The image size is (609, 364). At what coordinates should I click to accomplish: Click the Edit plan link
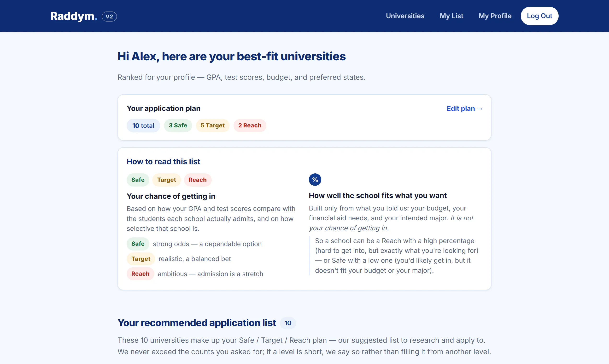(x=464, y=108)
